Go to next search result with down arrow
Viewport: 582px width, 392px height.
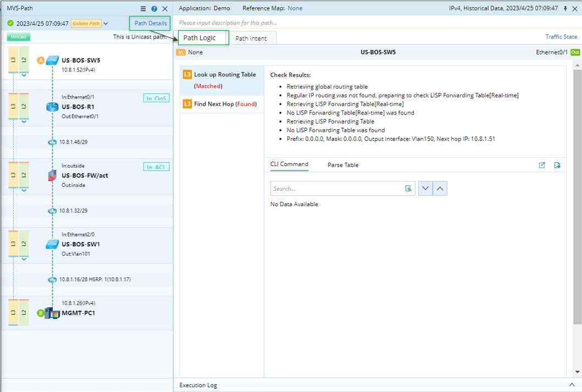[425, 189]
